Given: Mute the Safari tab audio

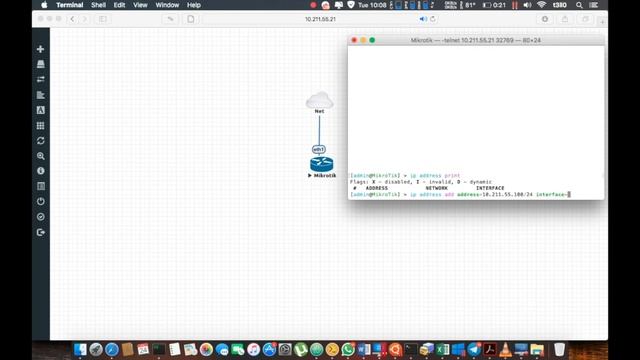Looking at the screenshot, I should (x=423, y=19).
